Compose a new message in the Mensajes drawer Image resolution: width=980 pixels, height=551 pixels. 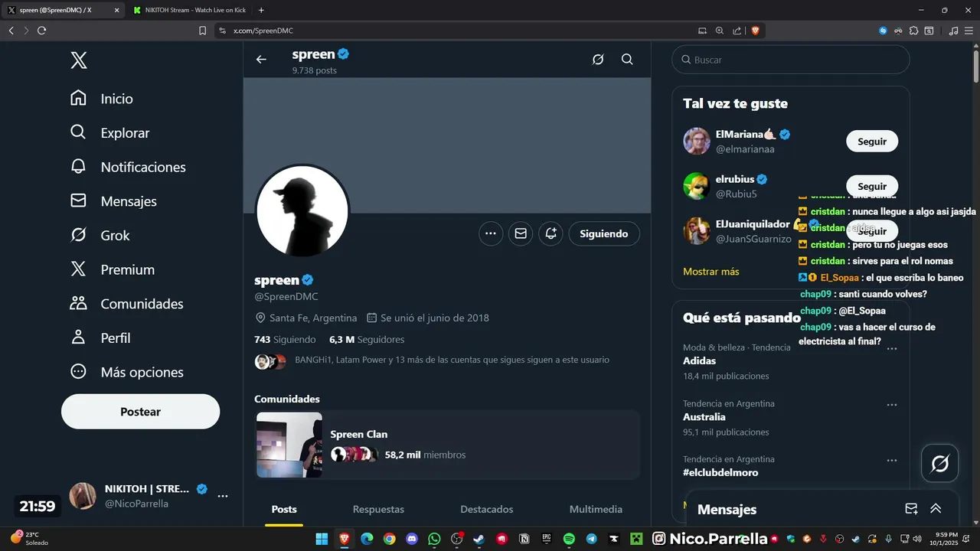click(x=911, y=509)
